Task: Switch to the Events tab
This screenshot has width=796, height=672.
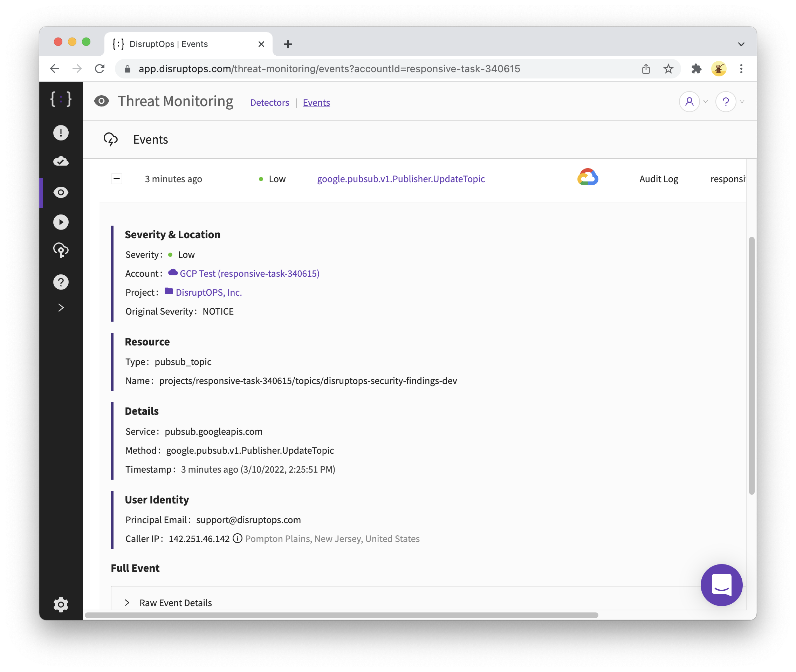Action: pyautogui.click(x=316, y=102)
